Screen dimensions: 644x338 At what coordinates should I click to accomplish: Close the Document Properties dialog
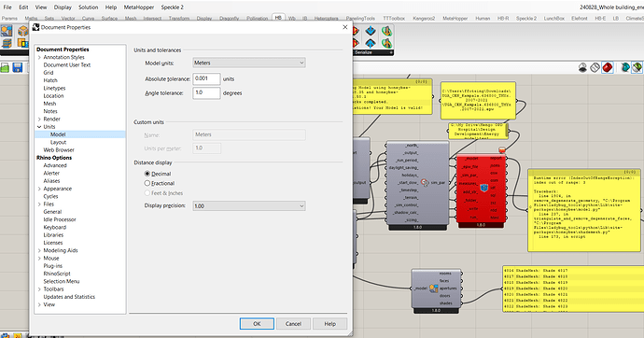pyautogui.click(x=345, y=27)
